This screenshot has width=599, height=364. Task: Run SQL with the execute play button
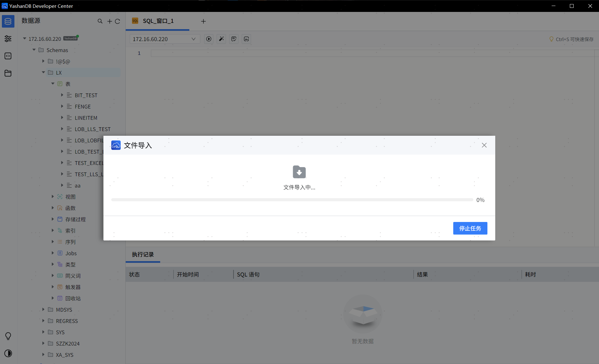coord(209,39)
